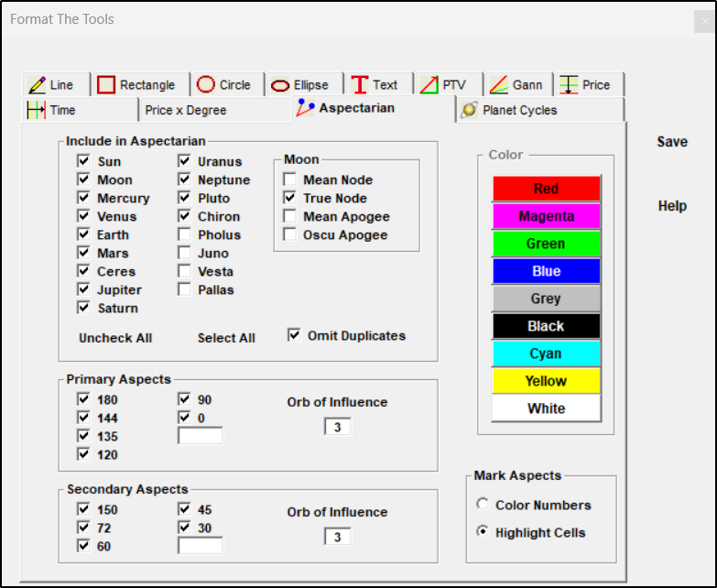The height and width of the screenshot is (588, 717).
Task: Click the Ellipse tab icon
Action: 280,85
